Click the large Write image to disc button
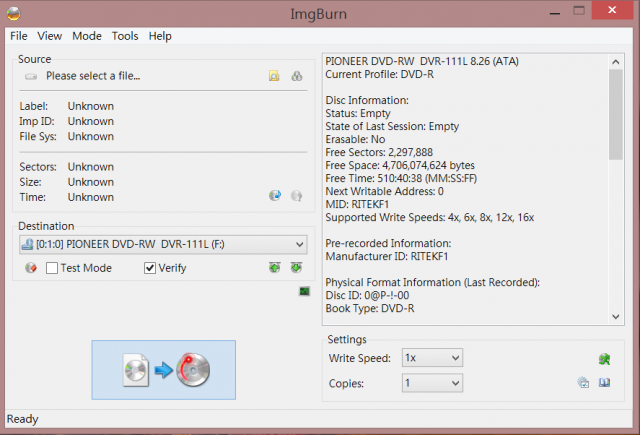The image size is (640, 435). coord(164,370)
